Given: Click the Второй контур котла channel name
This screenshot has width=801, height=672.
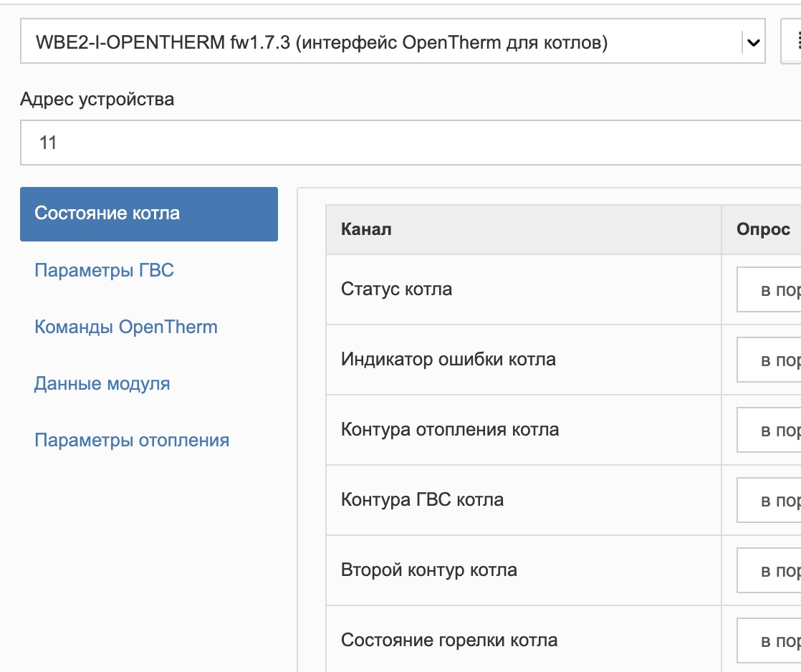Looking at the screenshot, I should 429,570.
